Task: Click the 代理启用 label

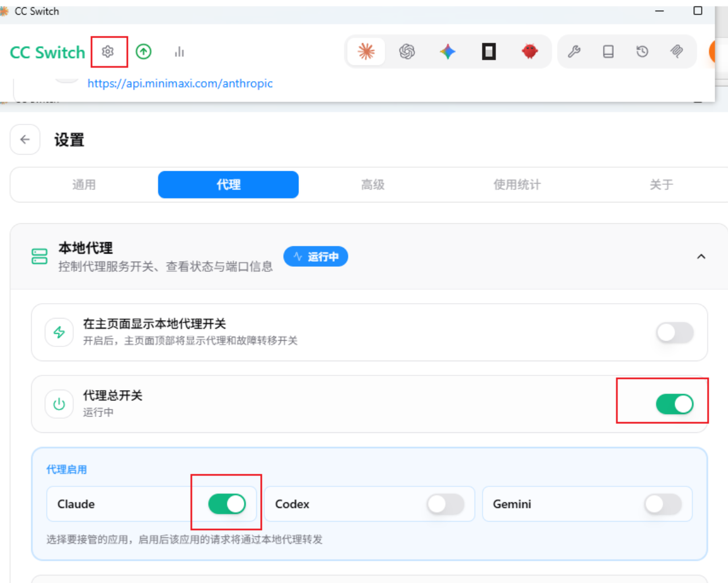Action: coord(66,470)
